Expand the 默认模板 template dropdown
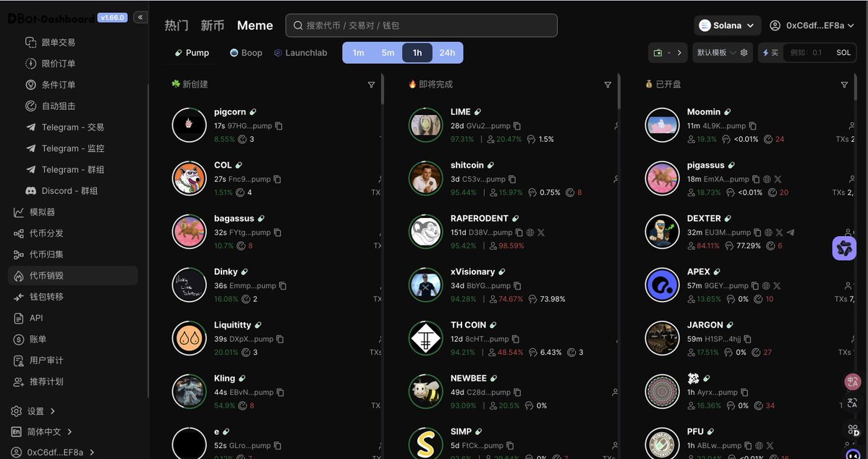The height and width of the screenshot is (459, 868). click(x=715, y=53)
